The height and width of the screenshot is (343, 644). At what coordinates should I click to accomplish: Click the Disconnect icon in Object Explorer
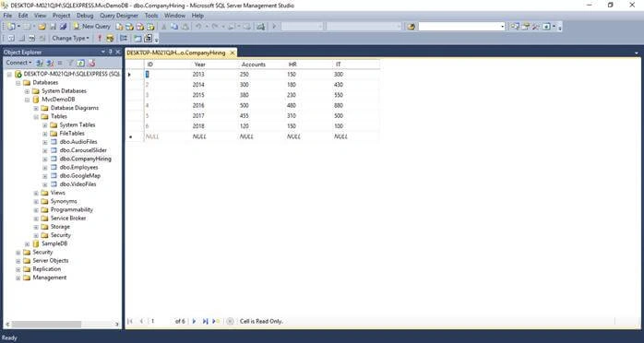tap(50, 63)
